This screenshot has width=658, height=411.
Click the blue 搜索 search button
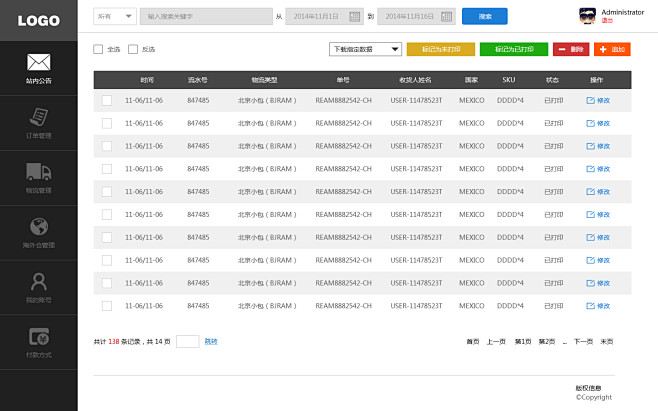485,16
